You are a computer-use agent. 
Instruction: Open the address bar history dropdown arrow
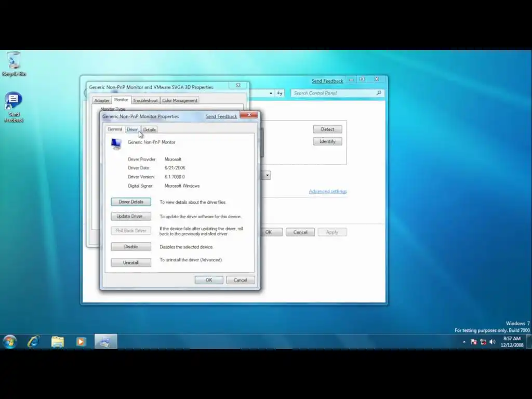pyautogui.click(x=271, y=94)
